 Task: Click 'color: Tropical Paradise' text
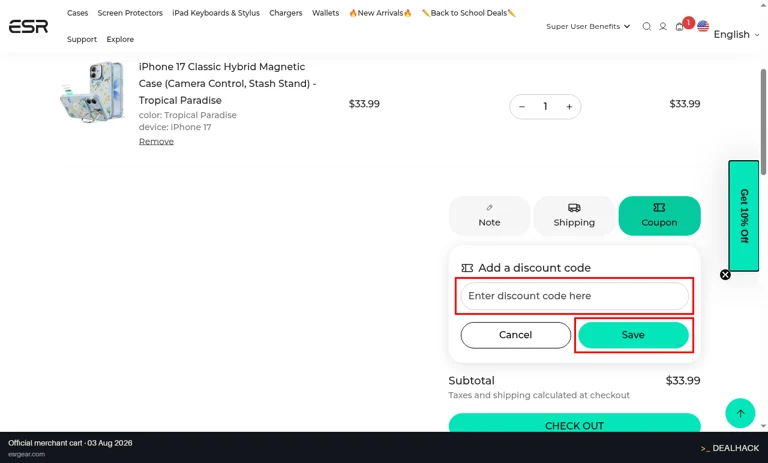(x=188, y=115)
